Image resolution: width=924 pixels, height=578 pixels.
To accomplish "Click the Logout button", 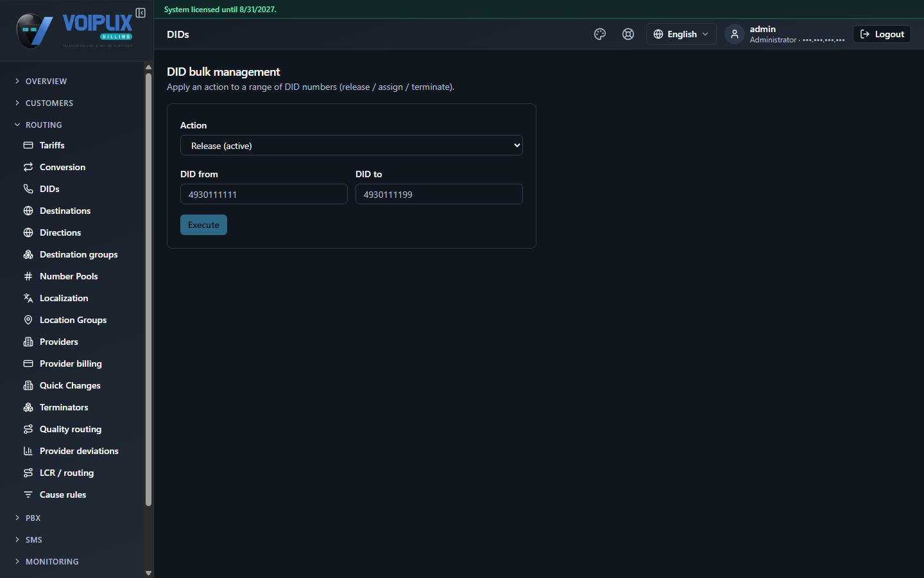I will pyautogui.click(x=882, y=34).
